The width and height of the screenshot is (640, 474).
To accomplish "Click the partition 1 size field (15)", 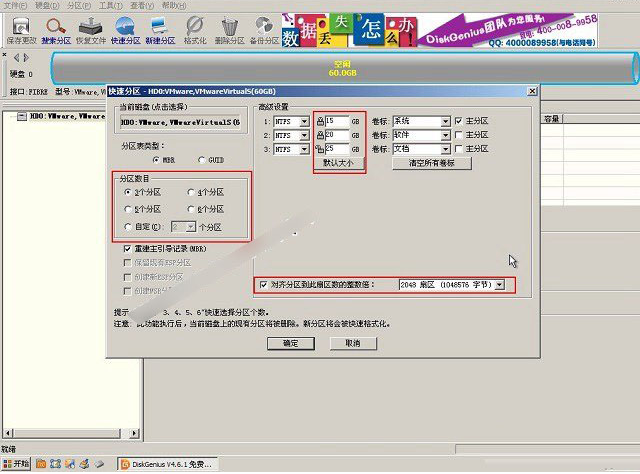I will point(337,121).
